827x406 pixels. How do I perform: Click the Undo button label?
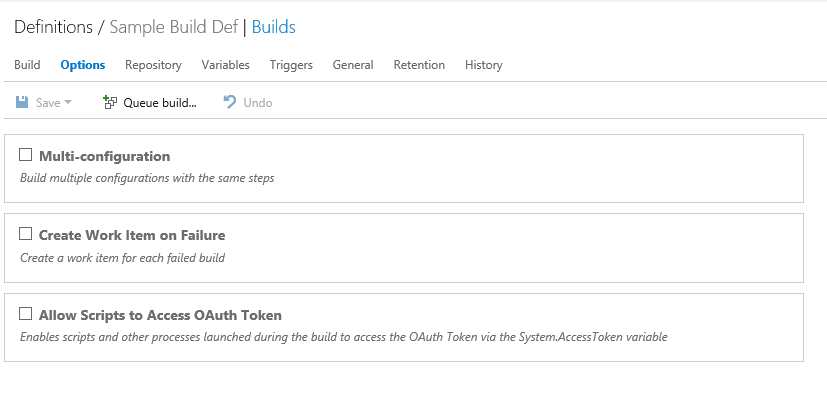tap(258, 102)
